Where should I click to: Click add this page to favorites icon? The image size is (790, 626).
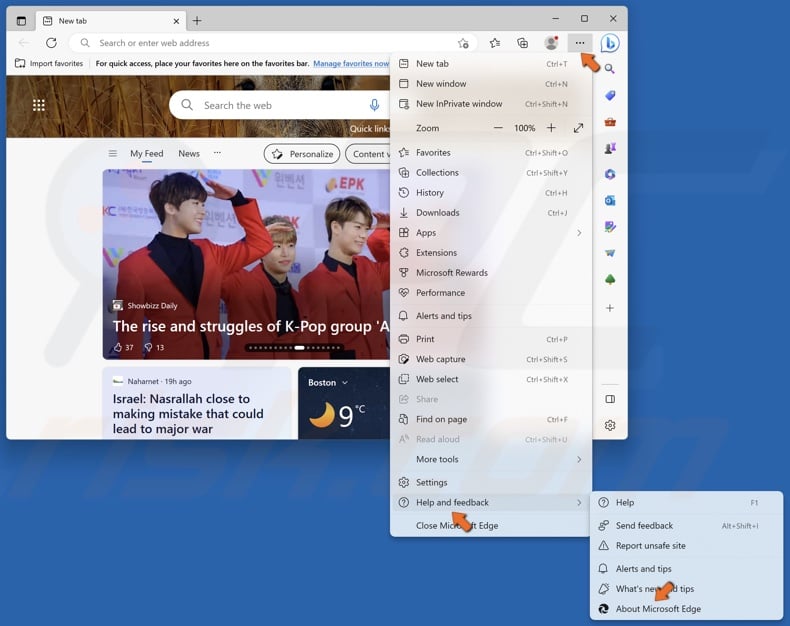coord(463,43)
